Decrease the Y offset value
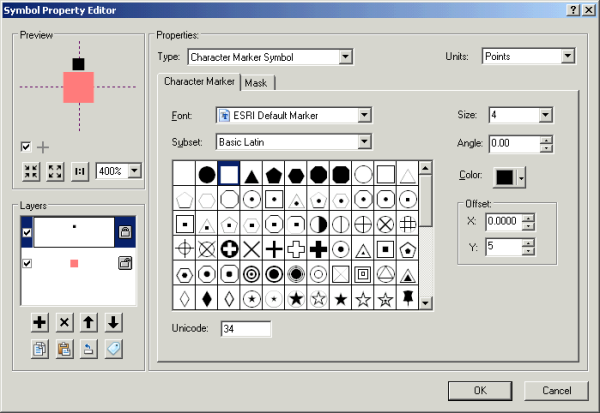This screenshot has width=600, height=413. [x=528, y=251]
